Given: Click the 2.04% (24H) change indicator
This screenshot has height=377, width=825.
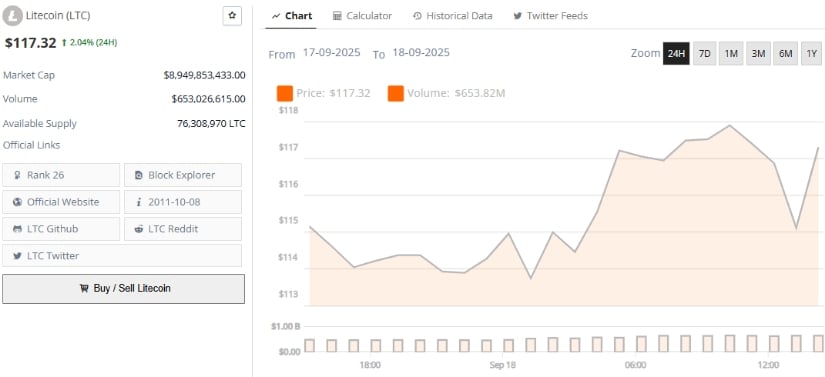Looking at the screenshot, I should [x=89, y=43].
